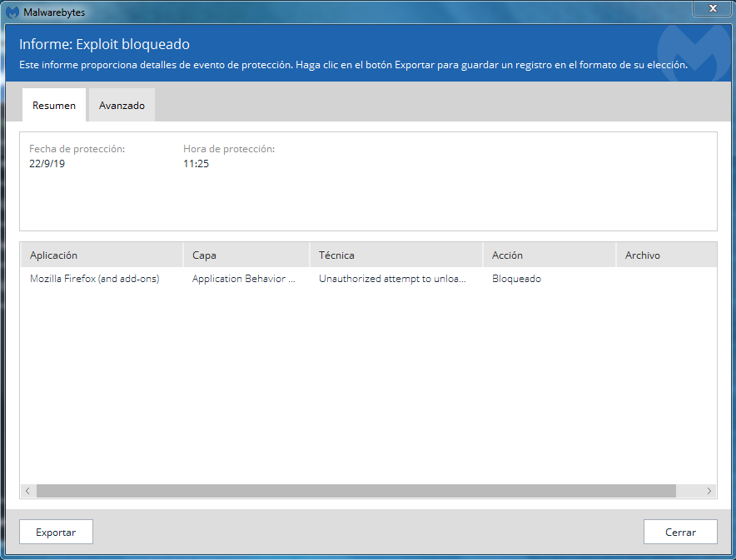Click the Fecha de protección label
Viewport: 736px width, 560px height.
[x=77, y=149]
